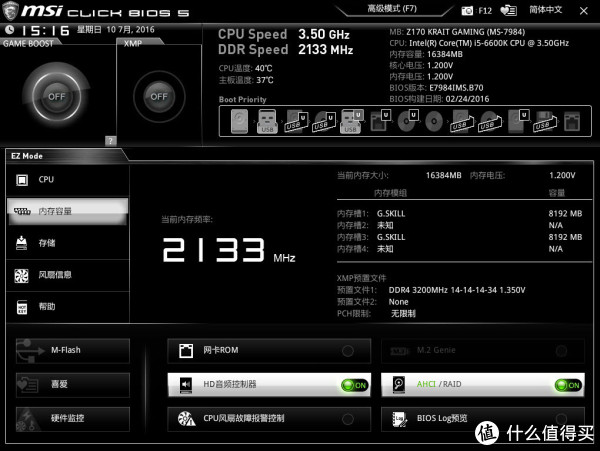Select the 内存容量 memory tab
600x451 pixels.
click(65, 211)
